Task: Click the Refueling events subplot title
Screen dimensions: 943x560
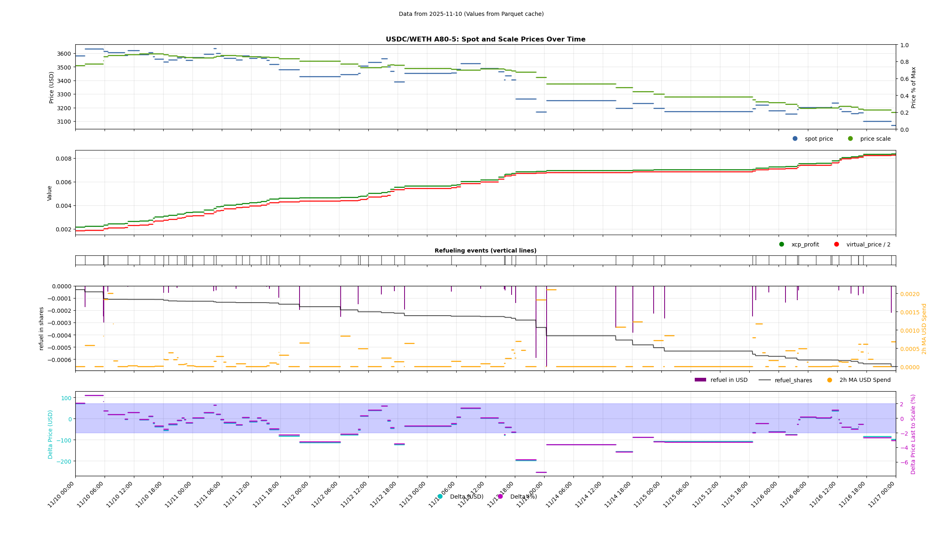Action: coord(485,251)
